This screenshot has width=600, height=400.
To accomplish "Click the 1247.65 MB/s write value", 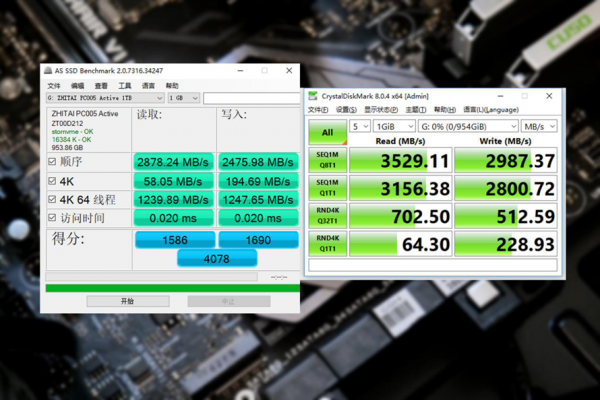I will click(x=258, y=199).
